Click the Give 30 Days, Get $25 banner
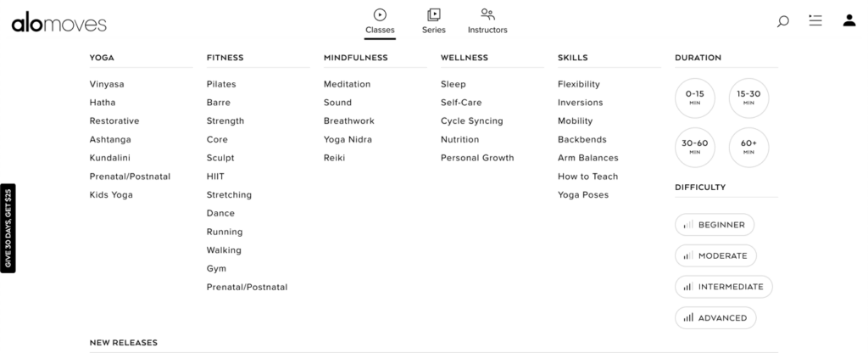The height and width of the screenshot is (353, 868). point(8,228)
